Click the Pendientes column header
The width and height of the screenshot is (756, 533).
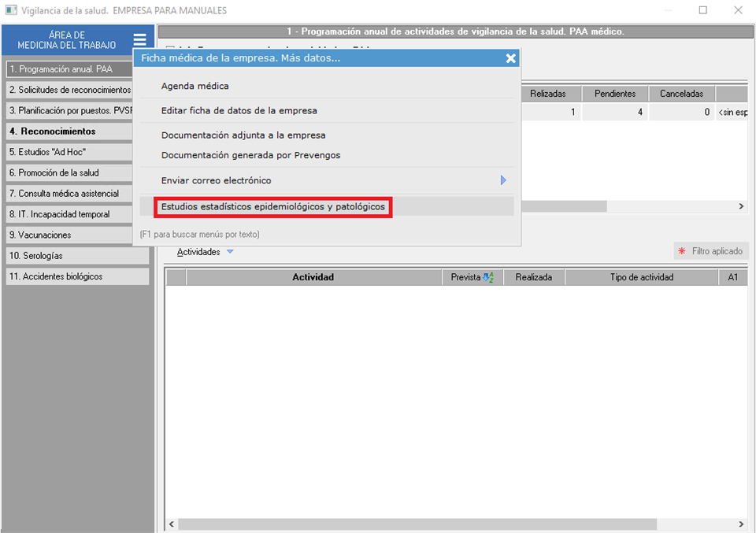click(615, 94)
